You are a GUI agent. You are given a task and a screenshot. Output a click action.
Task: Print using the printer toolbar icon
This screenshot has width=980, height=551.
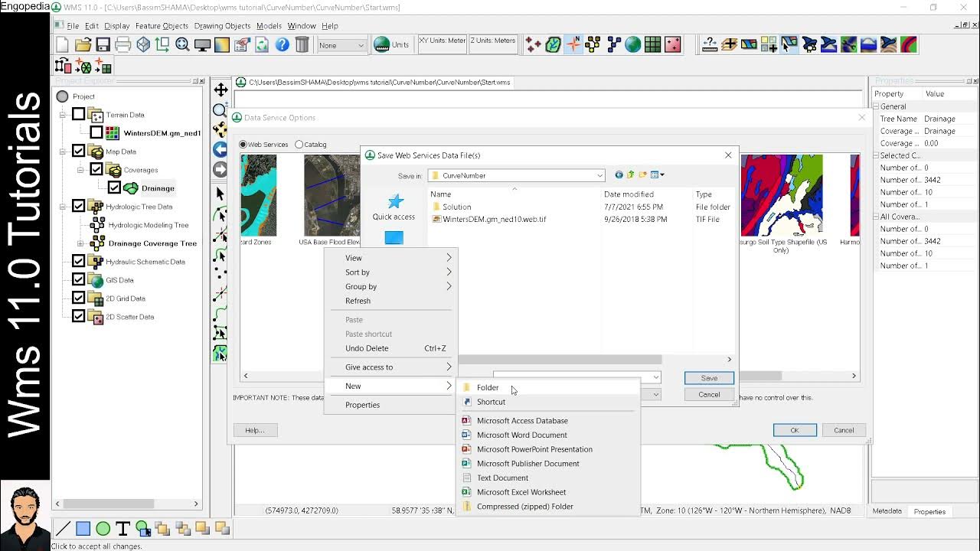(122, 45)
